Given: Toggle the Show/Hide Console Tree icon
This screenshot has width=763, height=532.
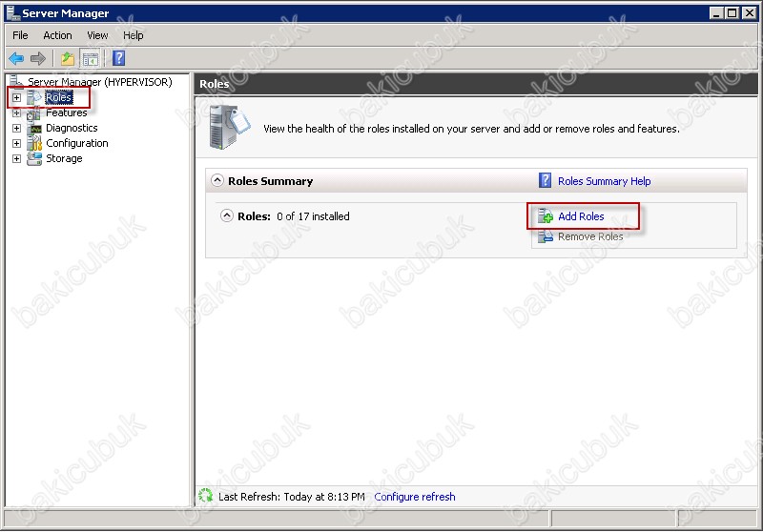Looking at the screenshot, I should [91, 59].
